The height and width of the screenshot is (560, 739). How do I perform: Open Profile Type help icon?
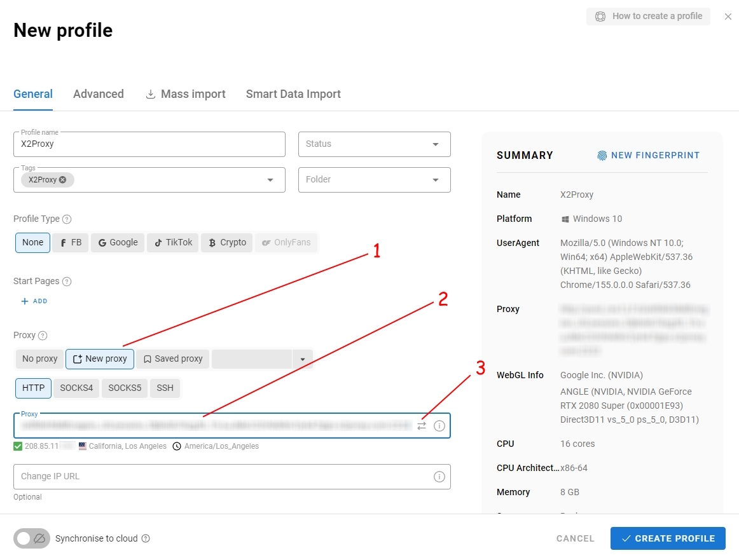pos(67,219)
